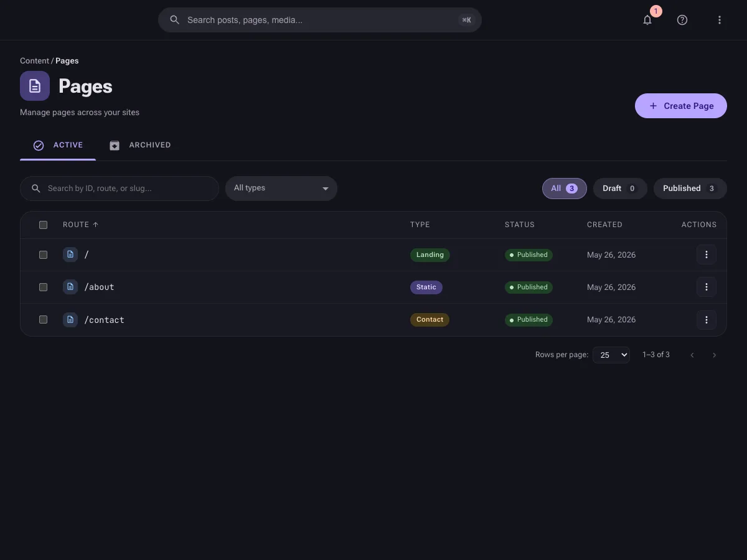Open the rows per page selector
The image size is (747, 560).
coord(611,355)
